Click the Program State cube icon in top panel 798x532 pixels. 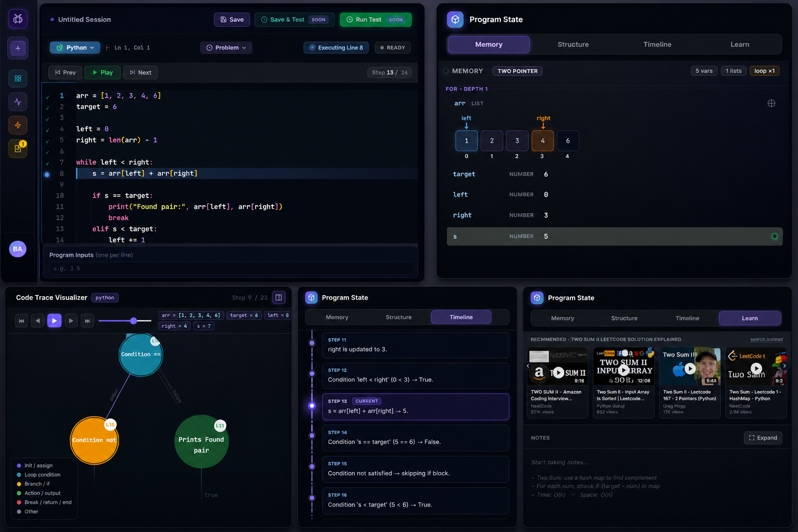tap(455, 19)
